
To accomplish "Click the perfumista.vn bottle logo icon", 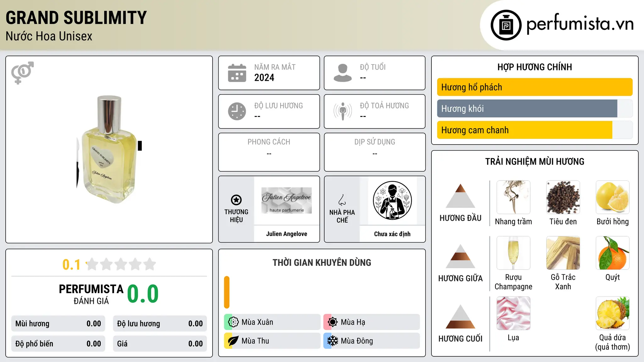I will point(506,25).
